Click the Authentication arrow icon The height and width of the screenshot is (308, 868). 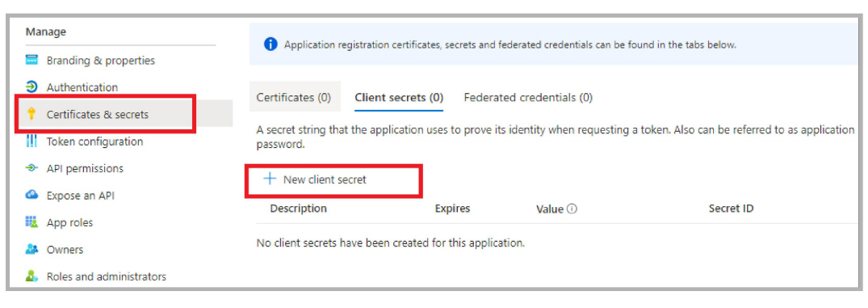(31, 87)
